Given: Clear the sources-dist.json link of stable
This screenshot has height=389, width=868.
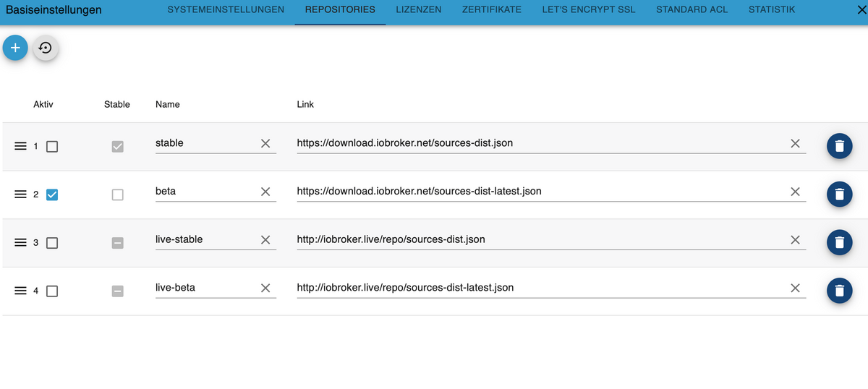Looking at the screenshot, I should point(795,144).
